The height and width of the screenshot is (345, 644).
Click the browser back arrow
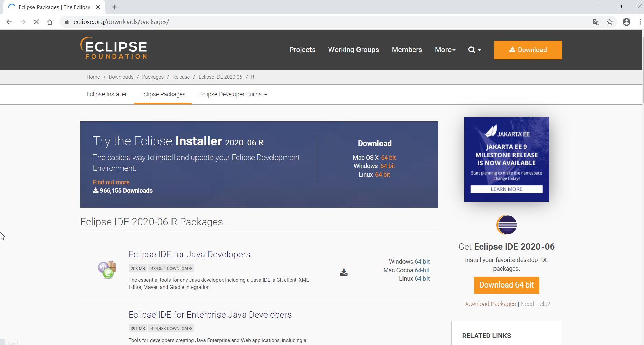pos(9,22)
